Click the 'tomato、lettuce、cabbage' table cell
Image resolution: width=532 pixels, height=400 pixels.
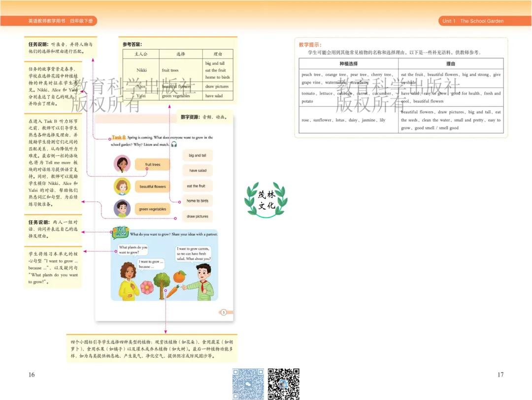click(x=348, y=97)
